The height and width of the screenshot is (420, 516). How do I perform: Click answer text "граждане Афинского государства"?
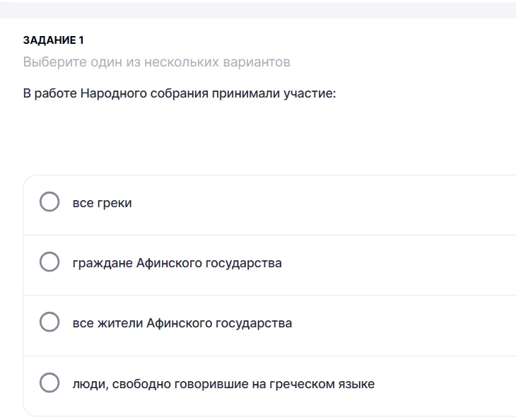177,263
